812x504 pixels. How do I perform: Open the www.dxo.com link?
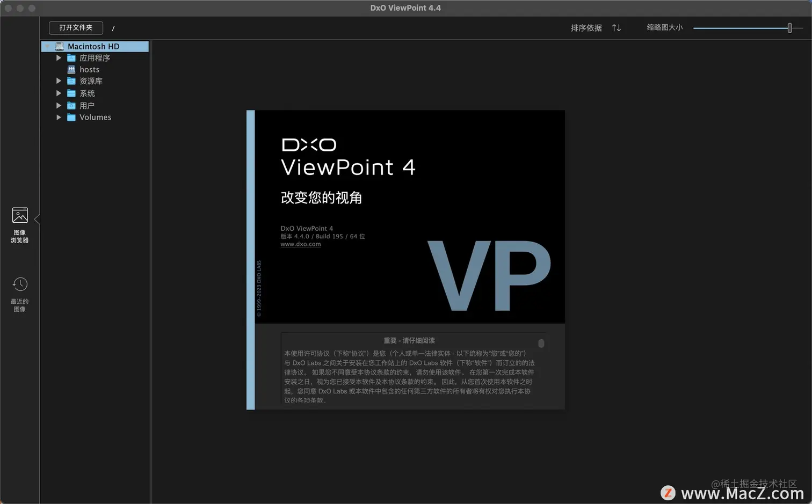click(x=301, y=244)
